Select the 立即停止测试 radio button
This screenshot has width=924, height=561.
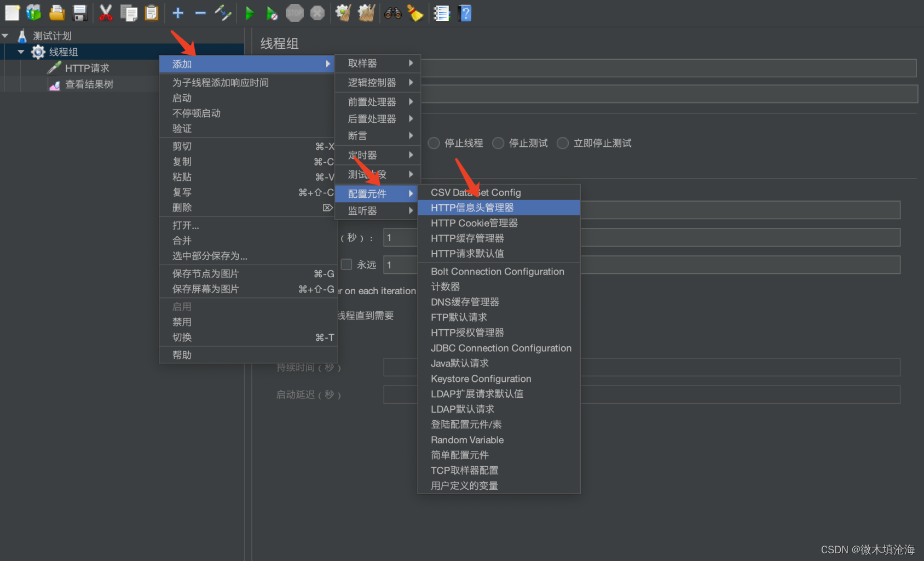pos(563,144)
